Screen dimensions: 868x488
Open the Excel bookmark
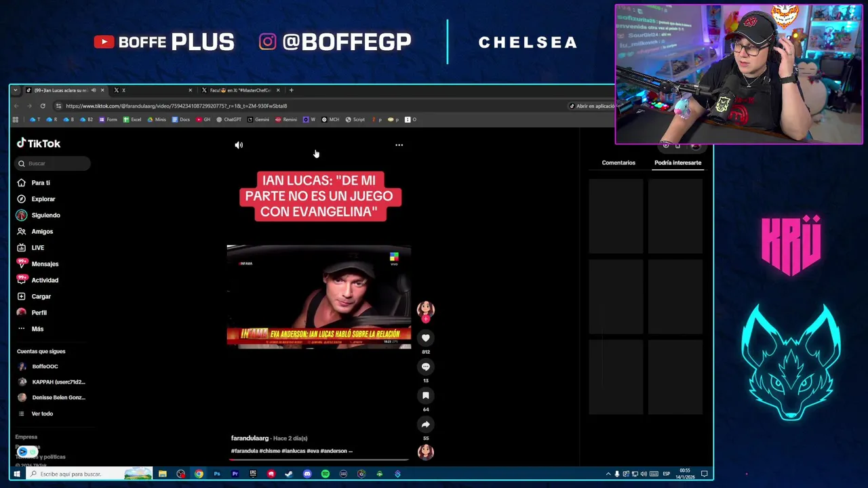(x=132, y=119)
